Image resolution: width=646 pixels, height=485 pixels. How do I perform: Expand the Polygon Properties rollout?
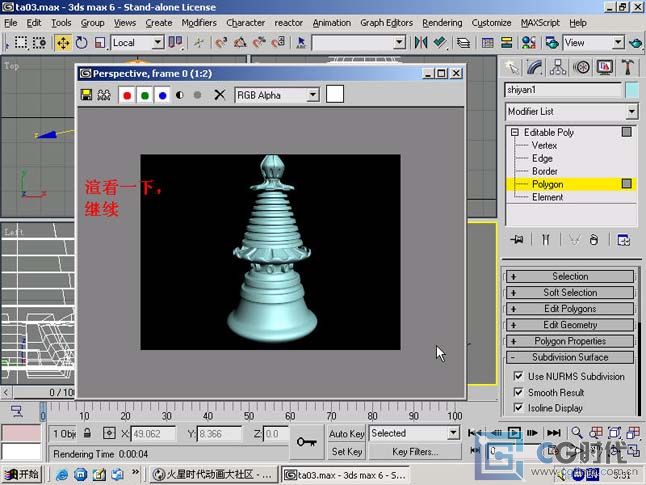[570, 341]
